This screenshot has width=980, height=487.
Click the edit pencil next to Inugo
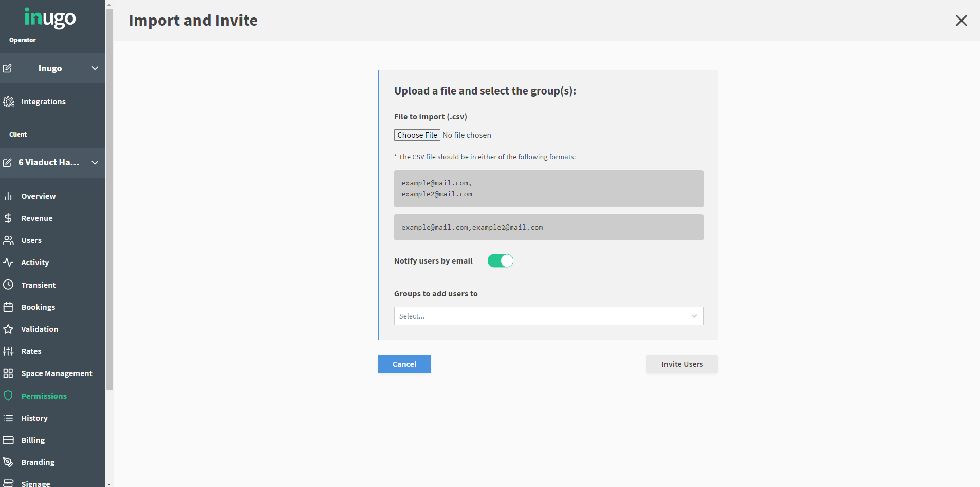click(7, 68)
